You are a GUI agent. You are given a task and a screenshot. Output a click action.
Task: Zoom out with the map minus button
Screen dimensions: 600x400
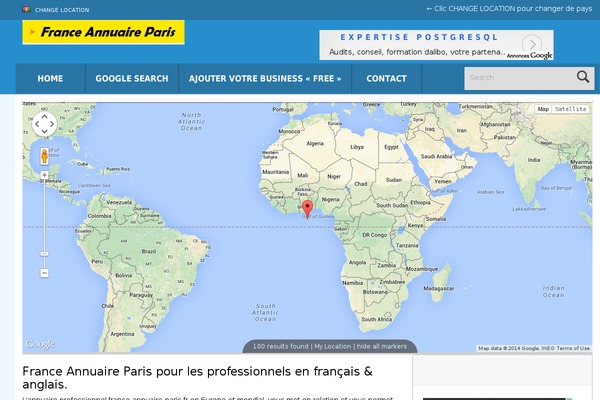tap(44, 273)
